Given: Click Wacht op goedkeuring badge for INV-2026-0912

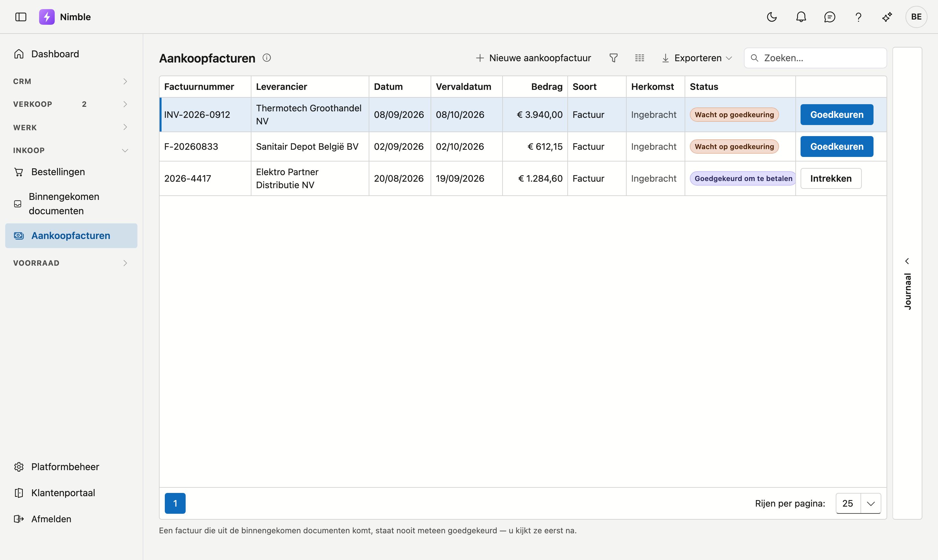Looking at the screenshot, I should pos(734,115).
